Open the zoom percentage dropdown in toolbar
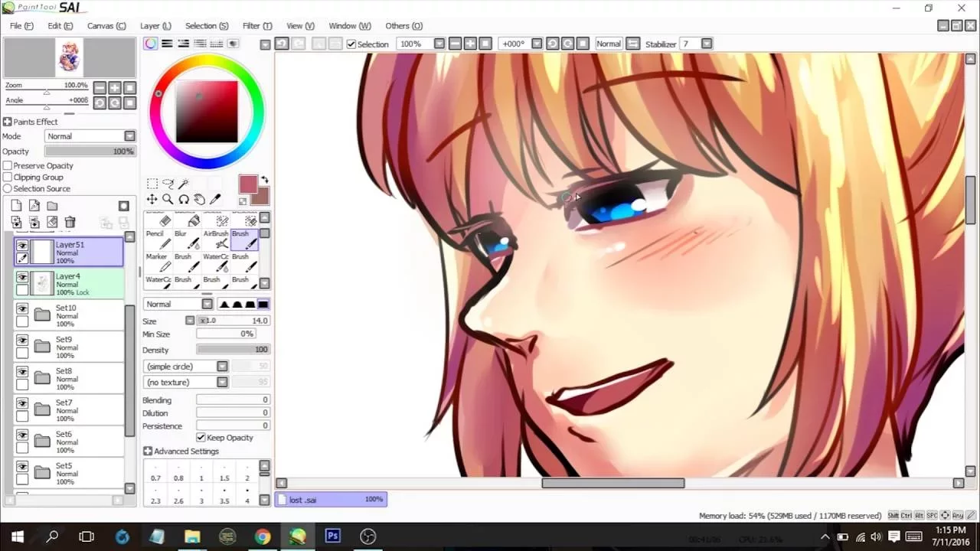 (x=439, y=44)
